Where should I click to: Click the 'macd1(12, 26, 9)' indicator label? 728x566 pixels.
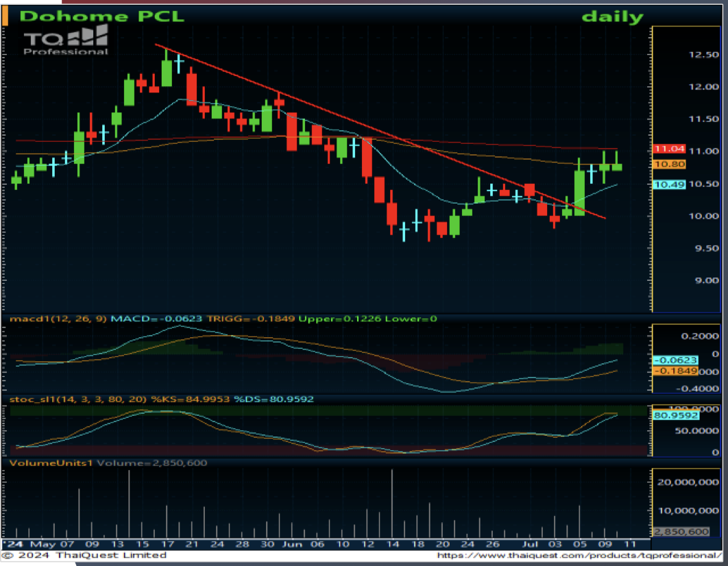point(58,319)
